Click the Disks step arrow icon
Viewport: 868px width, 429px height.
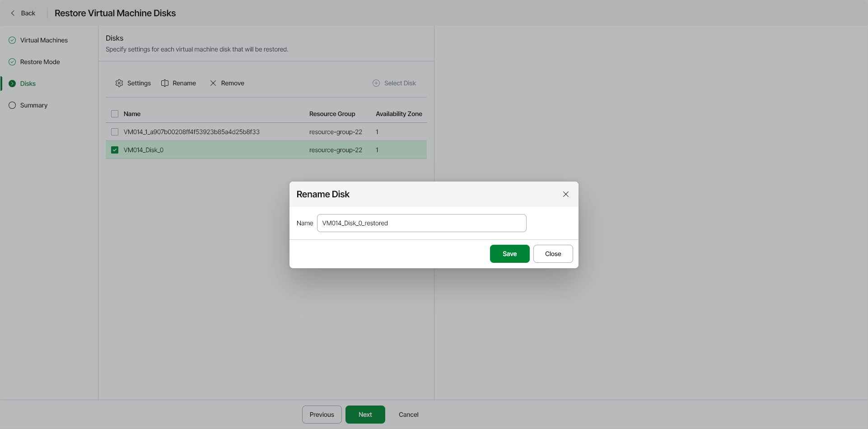12,83
